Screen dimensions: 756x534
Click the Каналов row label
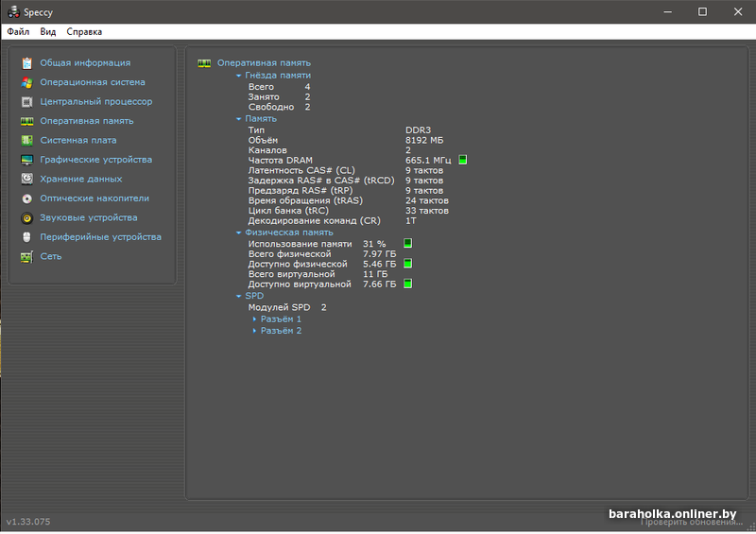coord(267,150)
